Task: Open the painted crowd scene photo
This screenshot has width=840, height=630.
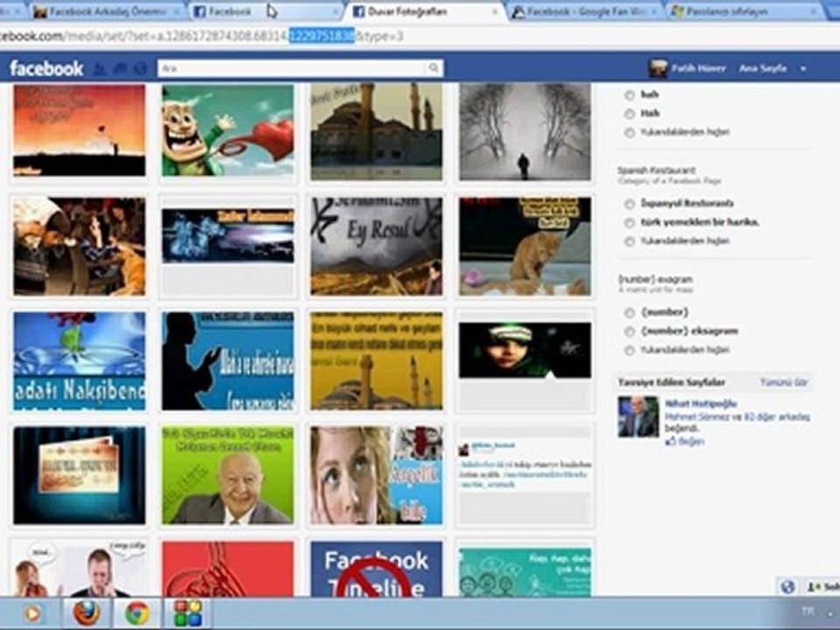Action: pos(80,247)
